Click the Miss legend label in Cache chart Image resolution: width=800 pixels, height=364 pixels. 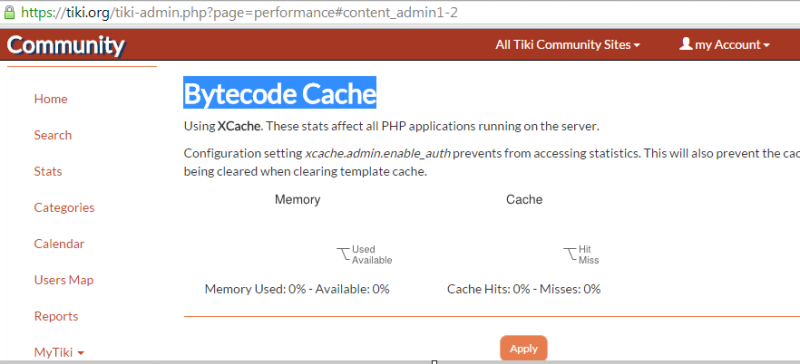tap(588, 260)
